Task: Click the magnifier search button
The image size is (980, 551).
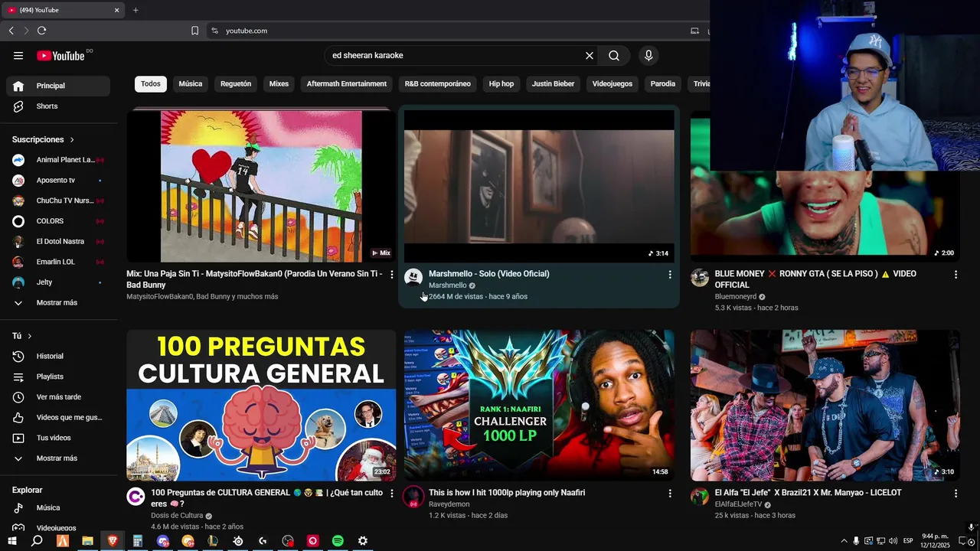Action: [x=614, y=55]
